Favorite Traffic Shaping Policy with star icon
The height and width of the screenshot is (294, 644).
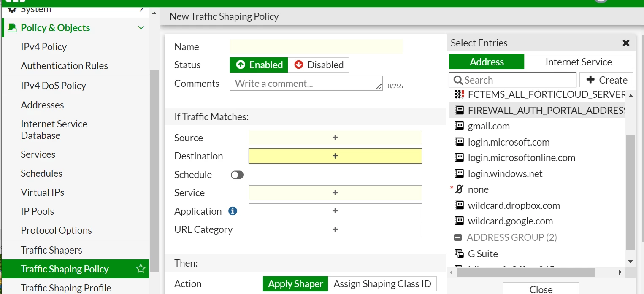click(141, 269)
